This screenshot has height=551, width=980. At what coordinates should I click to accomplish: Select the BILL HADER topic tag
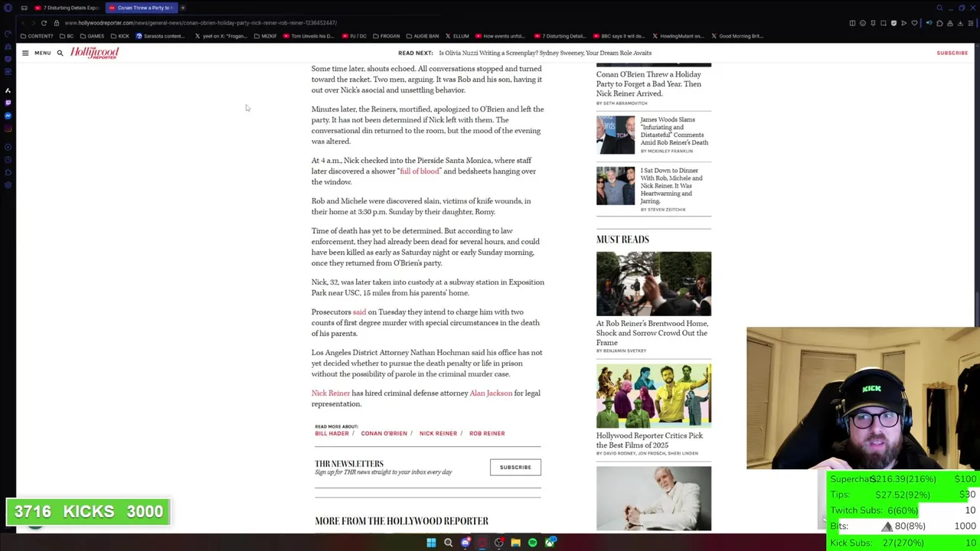pos(332,433)
